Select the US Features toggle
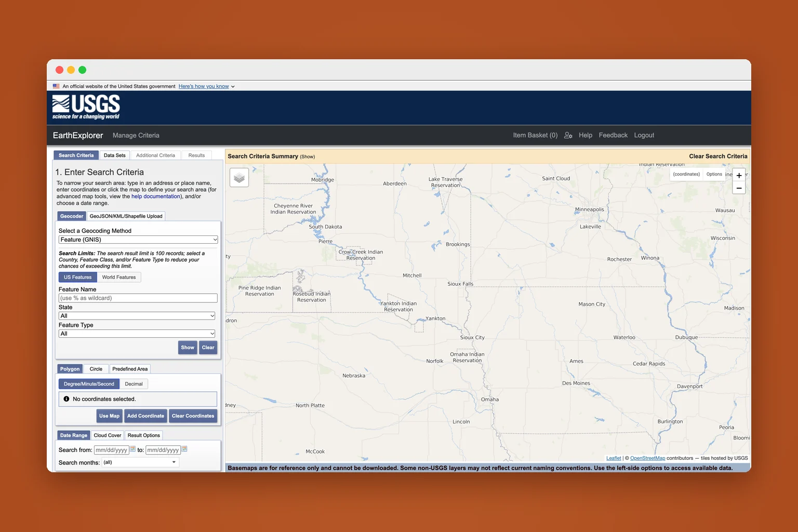798x532 pixels. pyautogui.click(x=77, y=277)
